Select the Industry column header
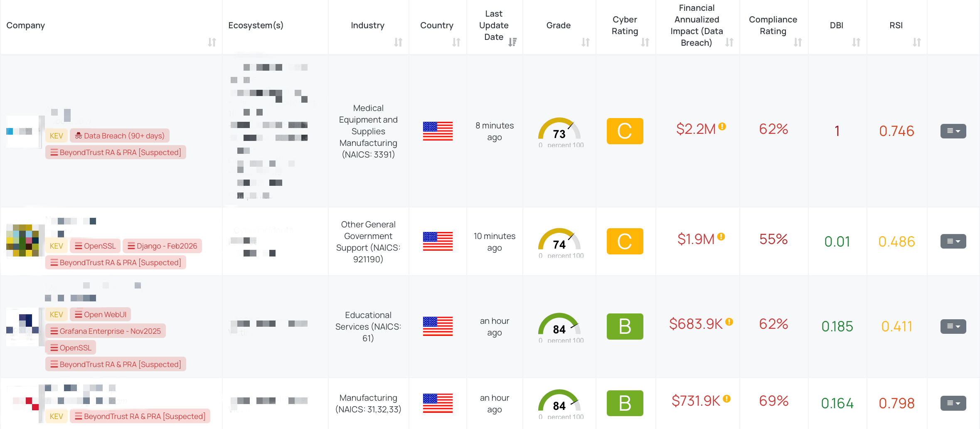The image size is (980, 429). click(367, 25)
